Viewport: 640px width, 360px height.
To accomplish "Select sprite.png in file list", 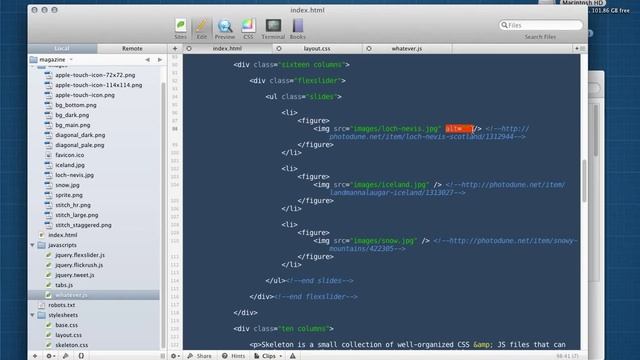I will coord(69,195).
